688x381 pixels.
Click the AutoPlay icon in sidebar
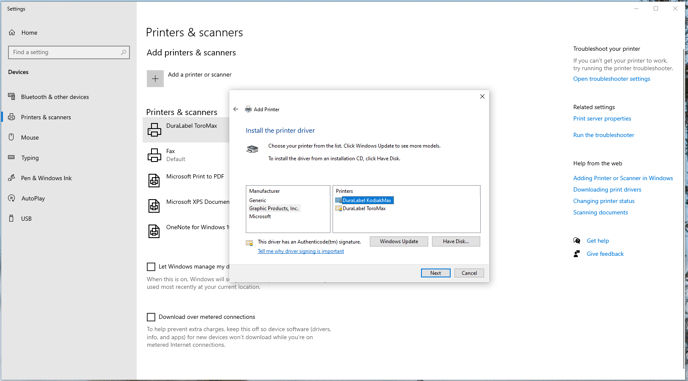(12, 198)
